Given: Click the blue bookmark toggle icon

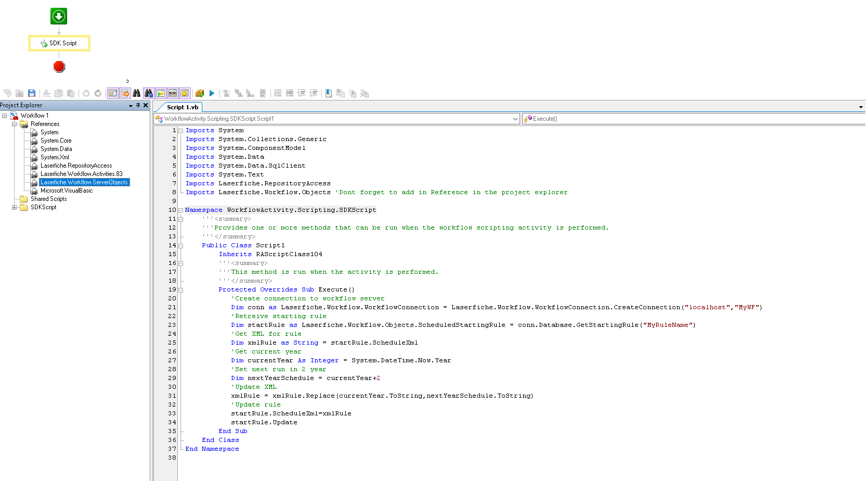Looking at the screenshot, I should click(x=329, y=93).
